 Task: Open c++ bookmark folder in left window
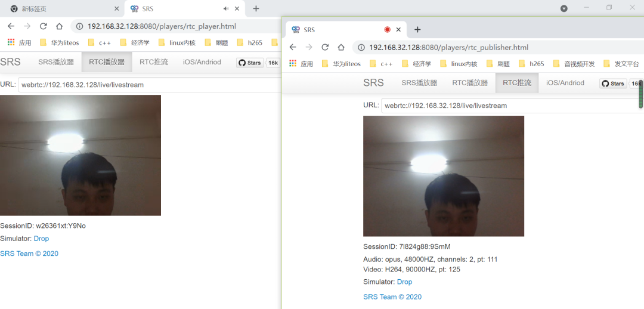pyautogui.click(x=100, y=42)
